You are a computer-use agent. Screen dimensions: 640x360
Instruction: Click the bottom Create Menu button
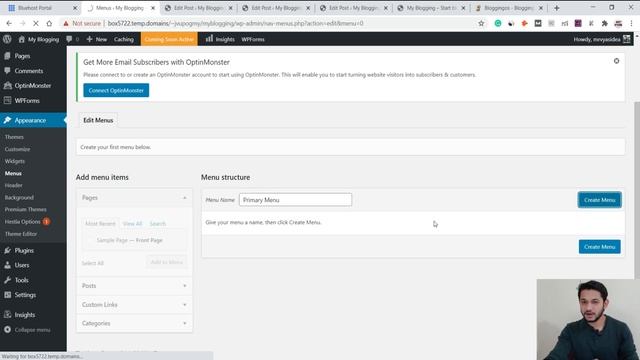599,247
